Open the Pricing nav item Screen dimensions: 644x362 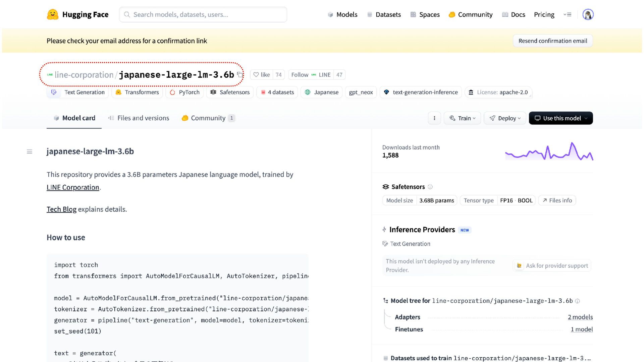tap(544, 14)
